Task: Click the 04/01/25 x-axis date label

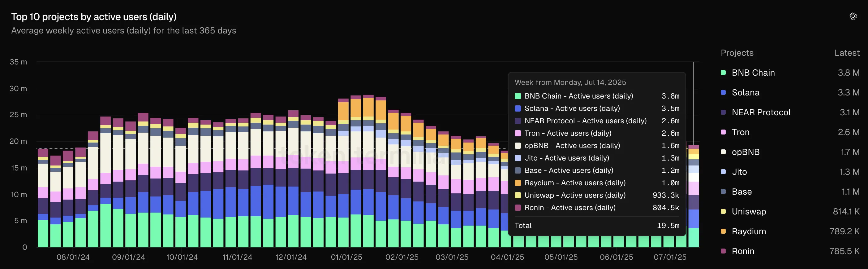Action: click(x=507, y=257)
